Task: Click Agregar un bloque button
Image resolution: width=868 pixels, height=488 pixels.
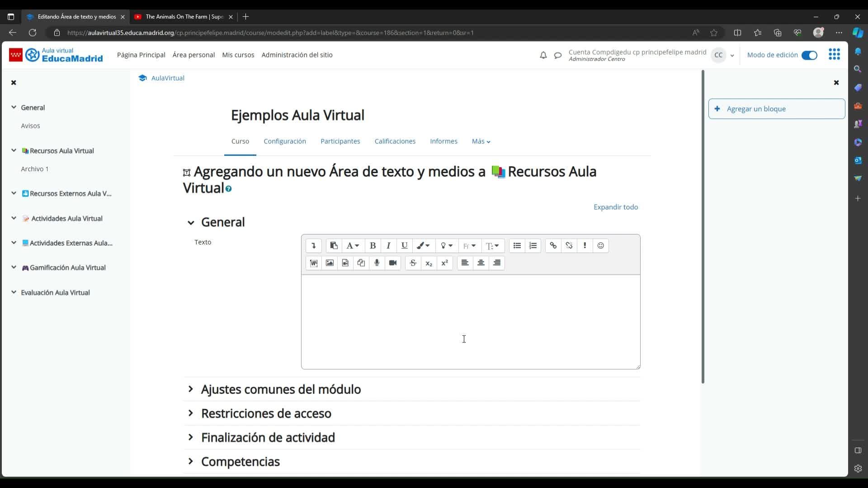Action: pyautogui.click(x=776, y=109)
